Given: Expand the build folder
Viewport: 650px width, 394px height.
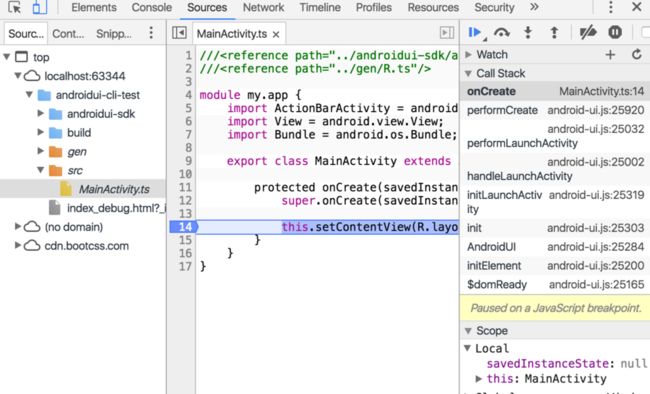Looking at the screenshot, I should coord(40,132).
